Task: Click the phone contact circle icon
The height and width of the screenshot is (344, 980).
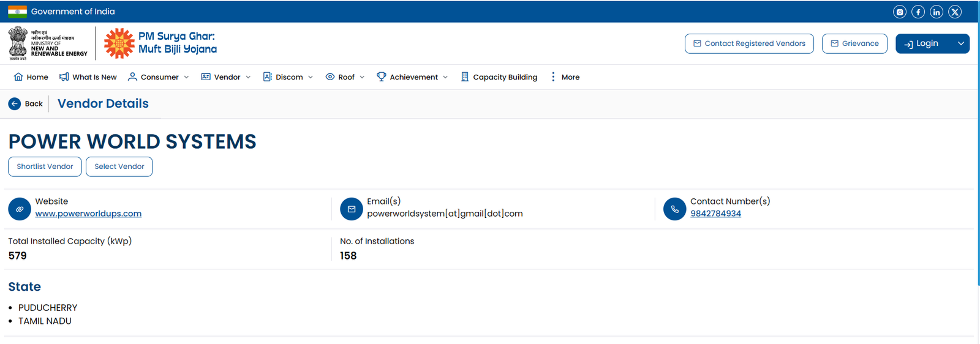Action: (675, 209)
